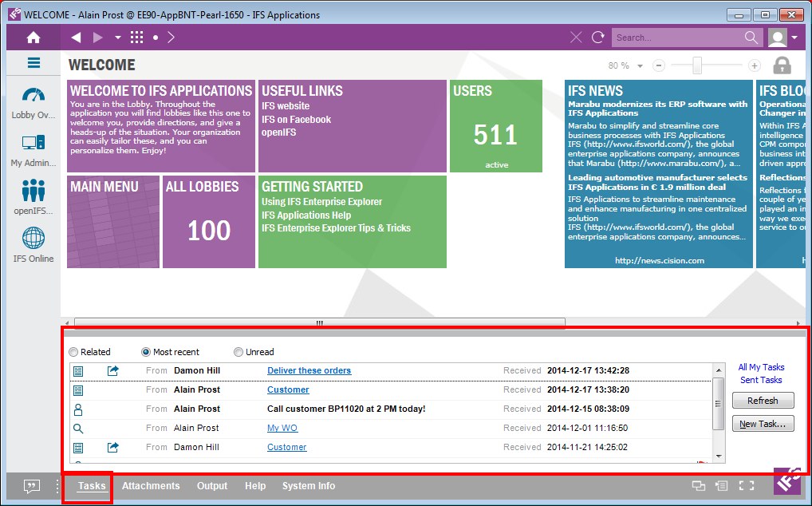This screenshot has height=506, width=812.
Task: Click the zoom slider handle
Action: 697,65
